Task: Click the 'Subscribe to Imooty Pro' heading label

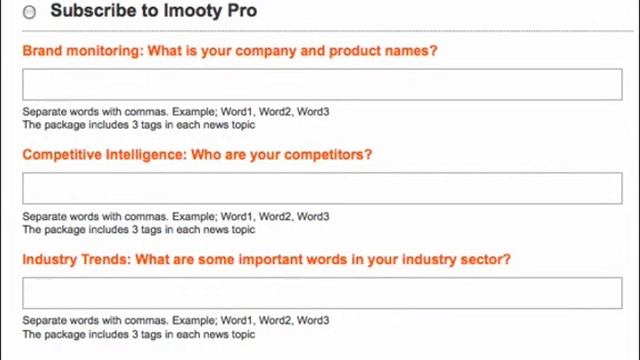Action: (x=153, y=11)
